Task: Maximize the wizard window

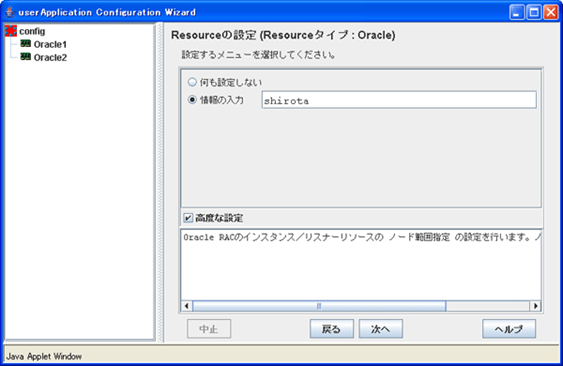Action: (x=534, y=13)
